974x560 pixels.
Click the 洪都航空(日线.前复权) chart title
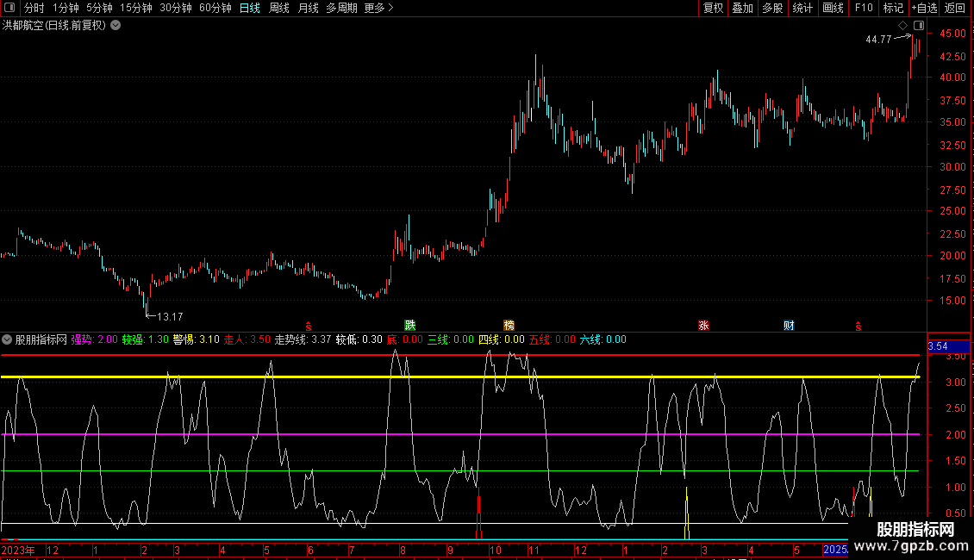(x=54, y=26)
